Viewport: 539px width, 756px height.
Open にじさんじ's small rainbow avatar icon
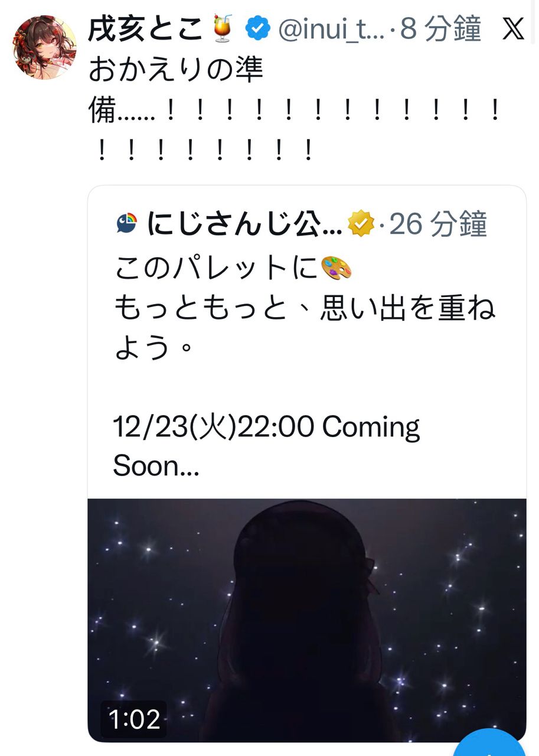point(127,224)
